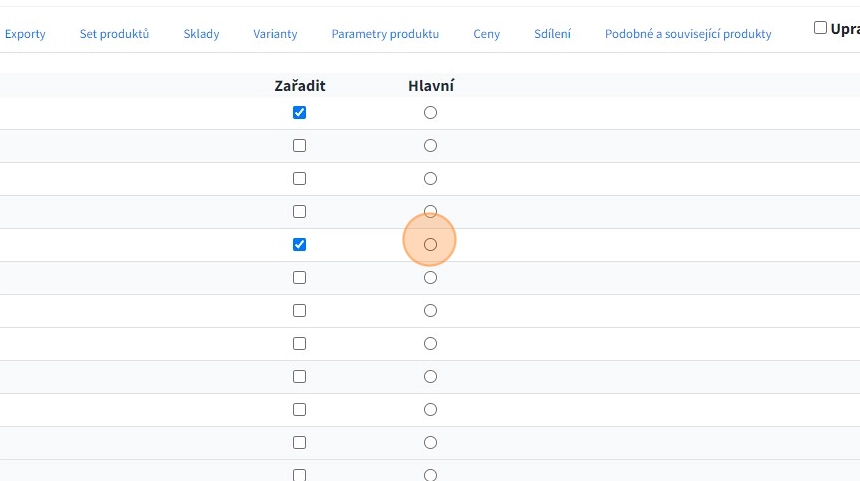The width and height of the screenshot is (860, 481).
Task: Check the Zařadit checkbox in the eighth row
Action: coord(299,344)
